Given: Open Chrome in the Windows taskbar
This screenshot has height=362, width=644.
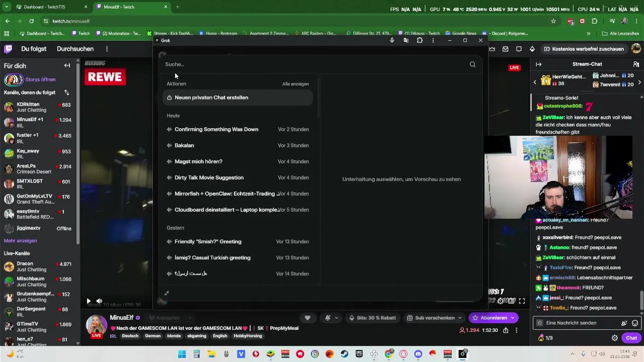Looking at the screenshot, I should [388, 354].
